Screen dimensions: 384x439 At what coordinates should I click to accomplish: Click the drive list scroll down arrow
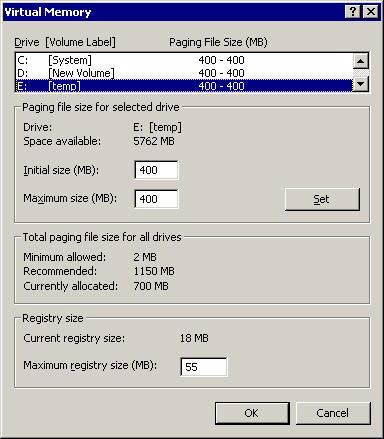(360, 84)
